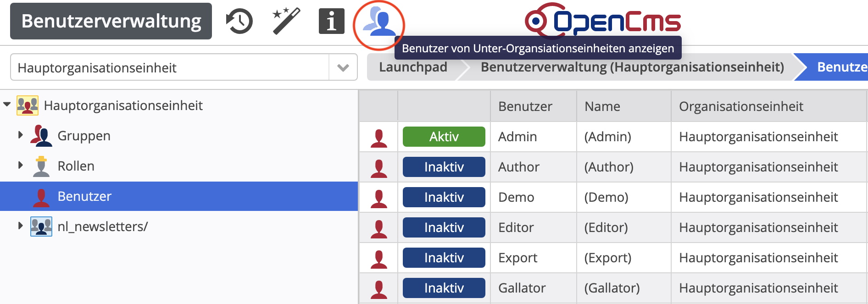The image size is (868, 304).
Task: Click the nl_newsletters/ organizational unit icon
Action: (41, 227)
